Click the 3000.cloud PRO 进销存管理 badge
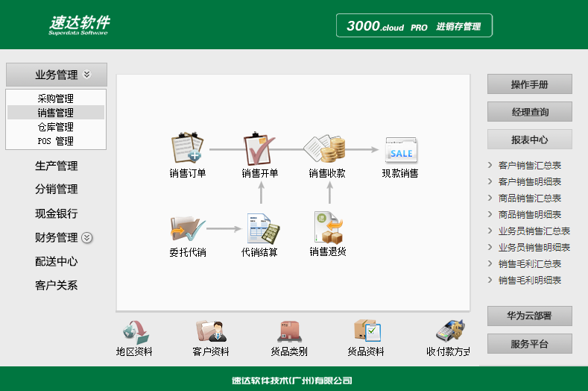 [414, 25]
